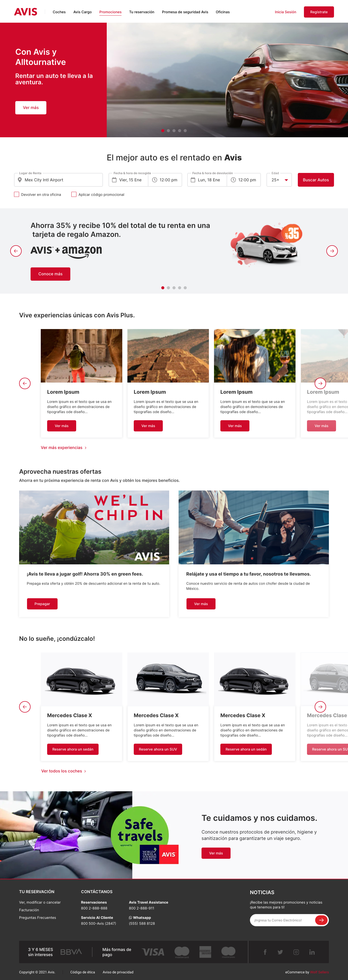Click the Buscar Autos button
The width and height of the screenshot is (348, 980).
pos(316,180)
